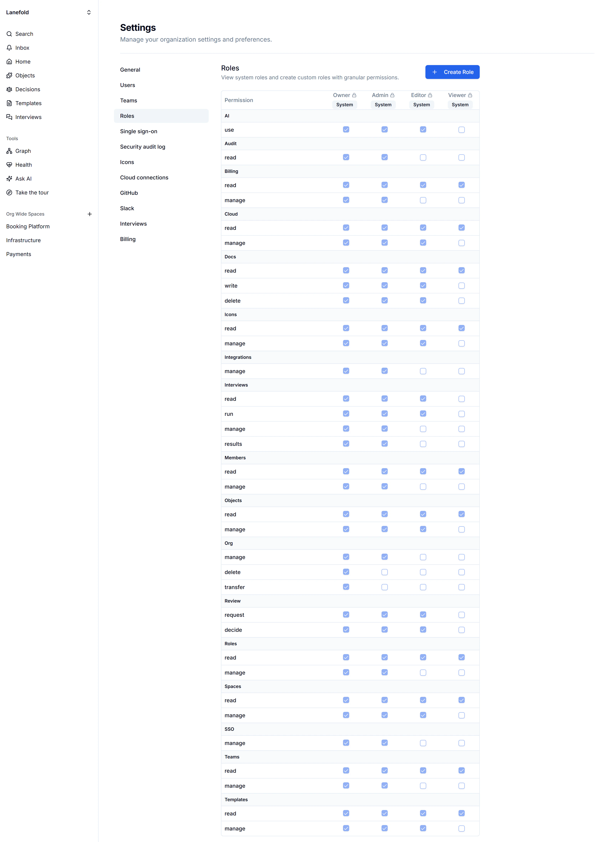Open the Infrastructure space
The image size is (616, 842).
(23, 240)
